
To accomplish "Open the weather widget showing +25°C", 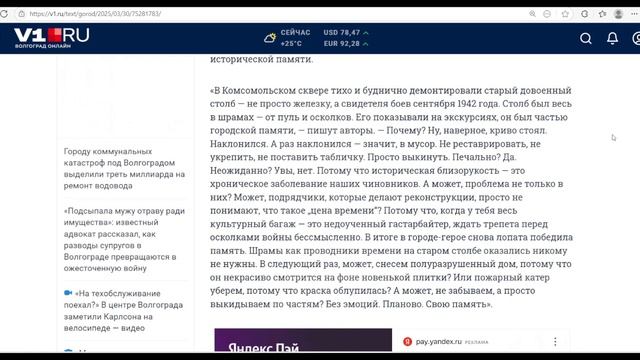I will coord(287,38).
